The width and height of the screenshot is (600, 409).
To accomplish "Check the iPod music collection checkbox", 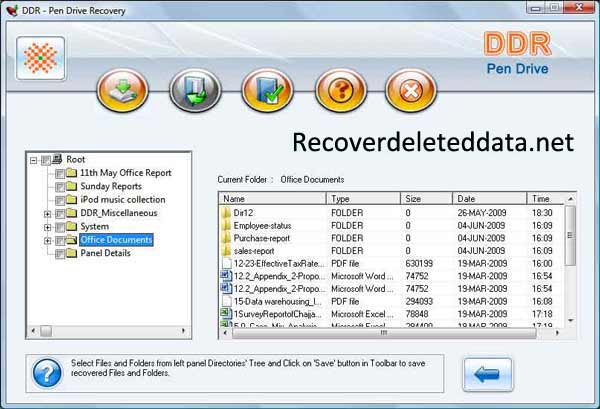I will 60,200.
